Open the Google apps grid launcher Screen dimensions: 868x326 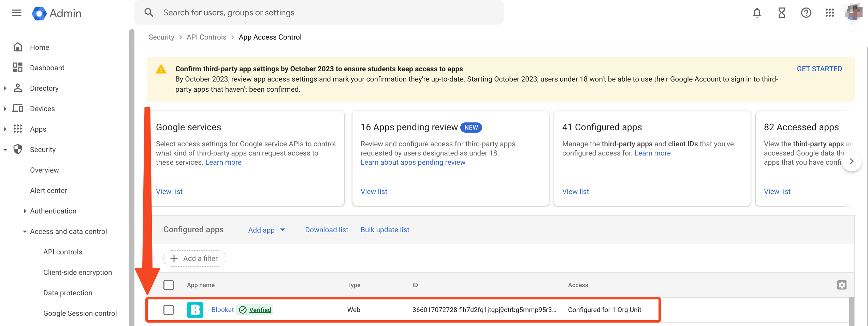(830, 13)
